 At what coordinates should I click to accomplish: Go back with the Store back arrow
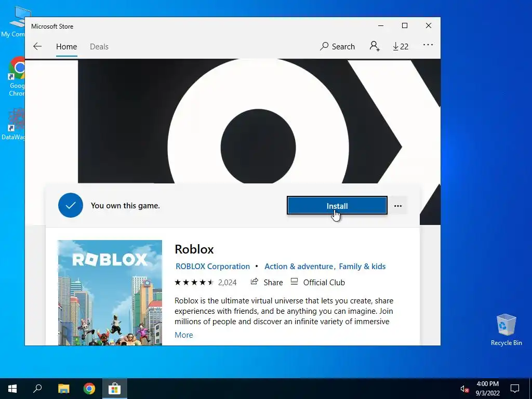37,46
